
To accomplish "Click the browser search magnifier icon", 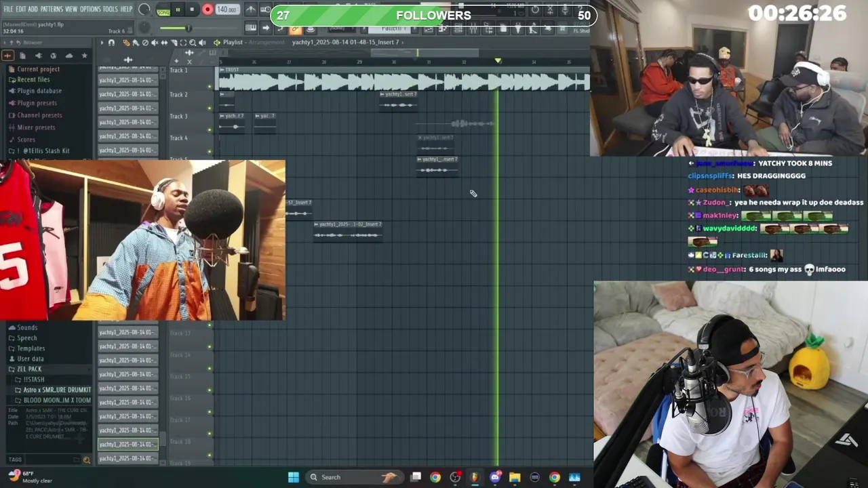I will click(86, 460).
